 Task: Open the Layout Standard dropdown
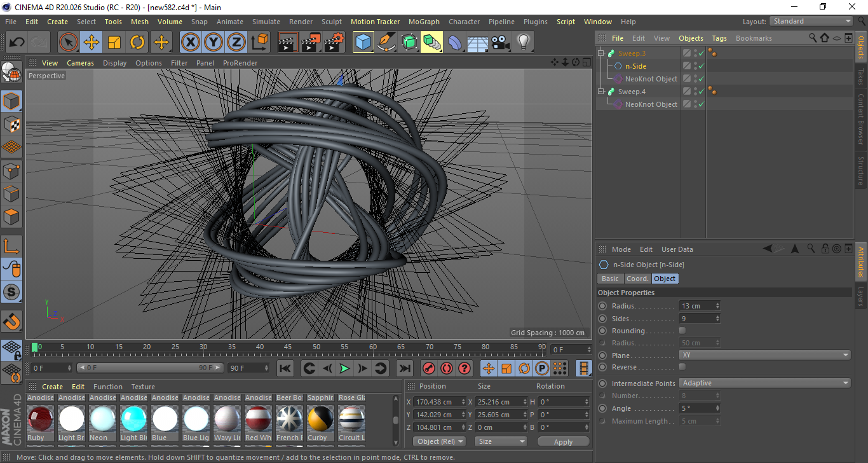point(811,21)
